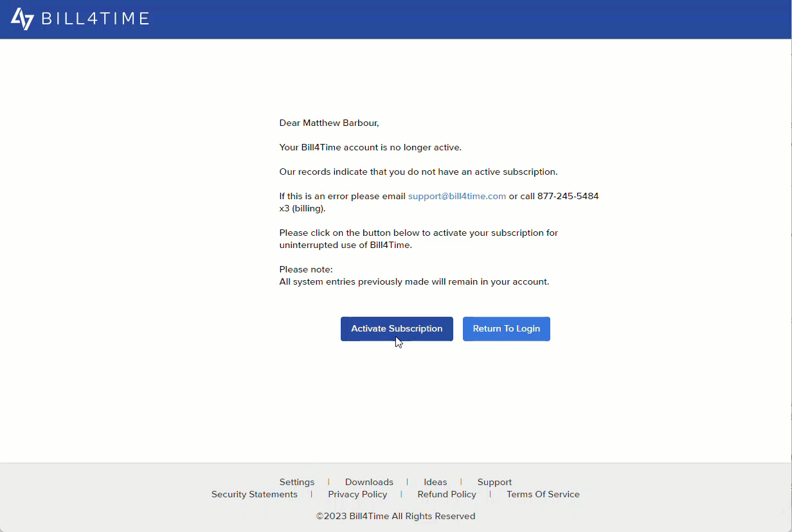Read the Privacy Policy
Viewport: 792px width, 532px height.
357,494
